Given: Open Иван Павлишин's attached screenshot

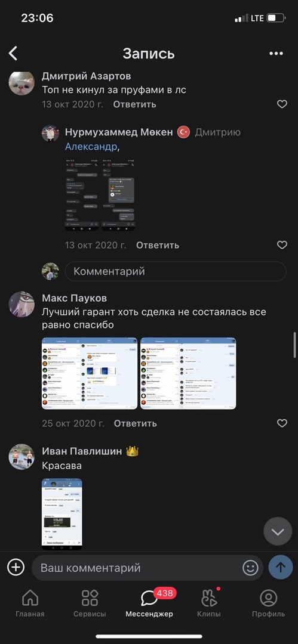Looking at the screenshot, I should pos(62,514).
